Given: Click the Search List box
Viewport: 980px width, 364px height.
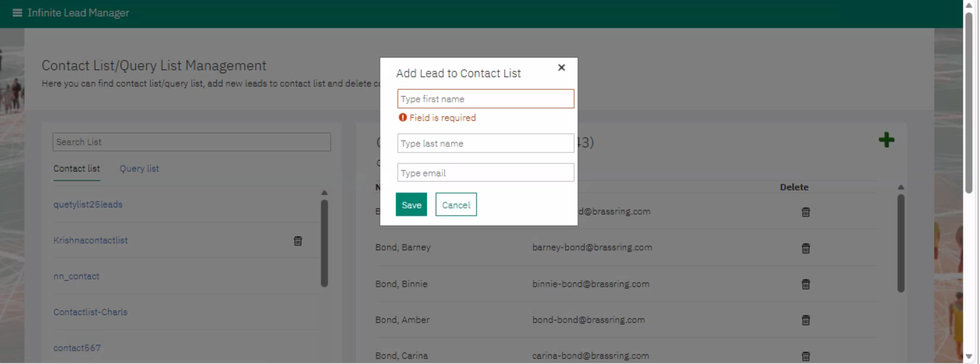Looking at the screenshot, I should point(191,142).
